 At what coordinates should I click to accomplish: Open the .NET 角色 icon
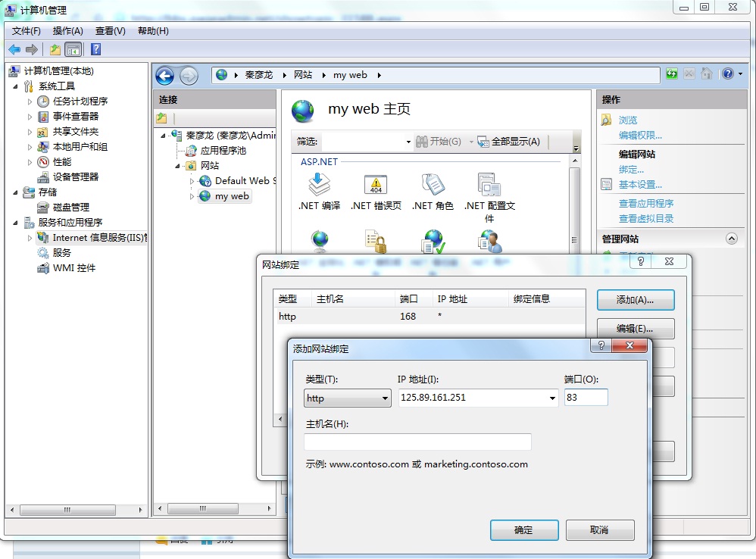tap(433, 186)
